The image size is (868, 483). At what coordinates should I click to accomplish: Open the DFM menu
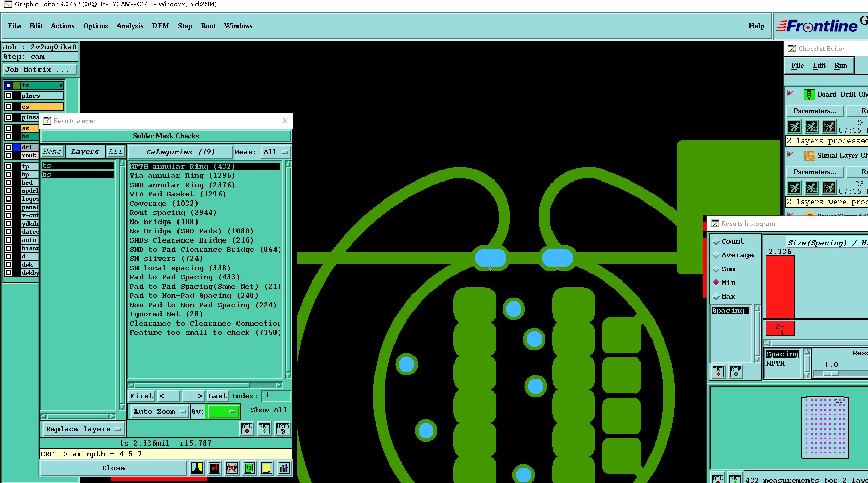[161, 26]
